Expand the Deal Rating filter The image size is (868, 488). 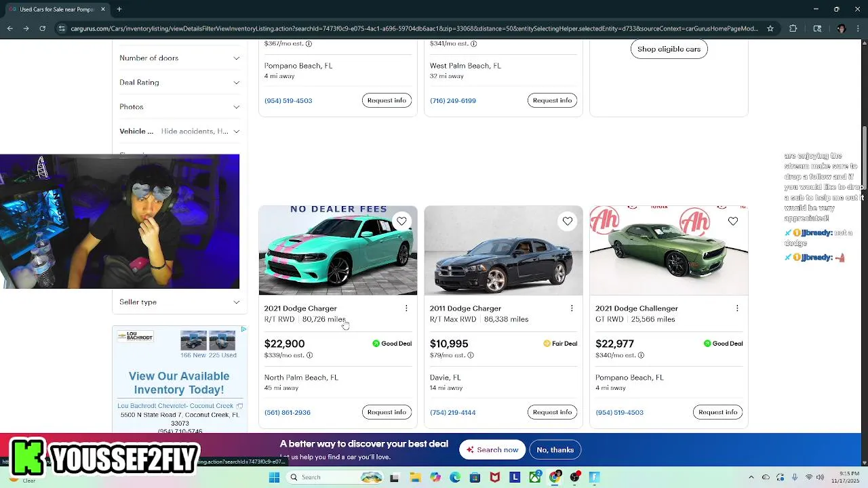tap(180, 83)
